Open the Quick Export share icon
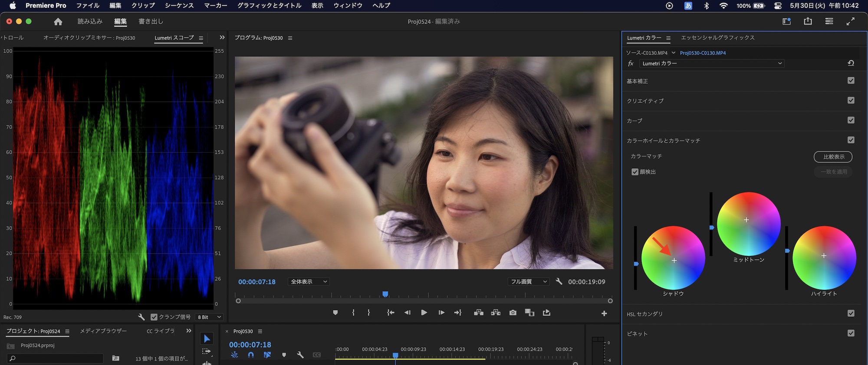The image size is (868, 365). (x=808, y=21)
